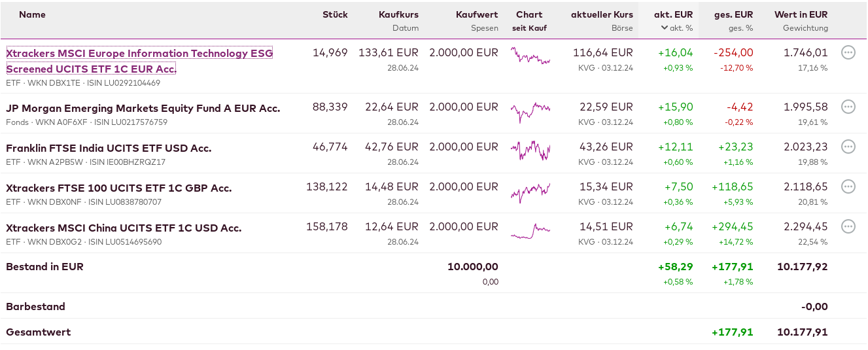Open Xtrackers FTSE 100 UCITS ETF link
The image size is (868, 350).
118,188
